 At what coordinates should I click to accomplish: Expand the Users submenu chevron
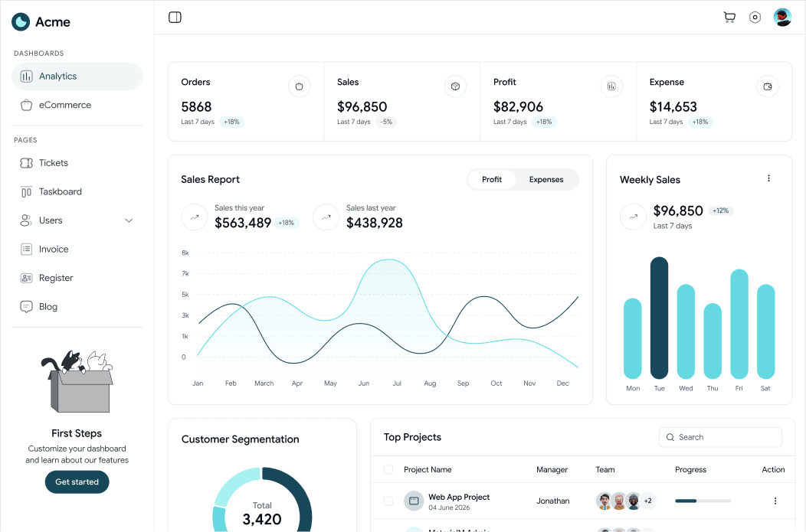click(129, 220)
